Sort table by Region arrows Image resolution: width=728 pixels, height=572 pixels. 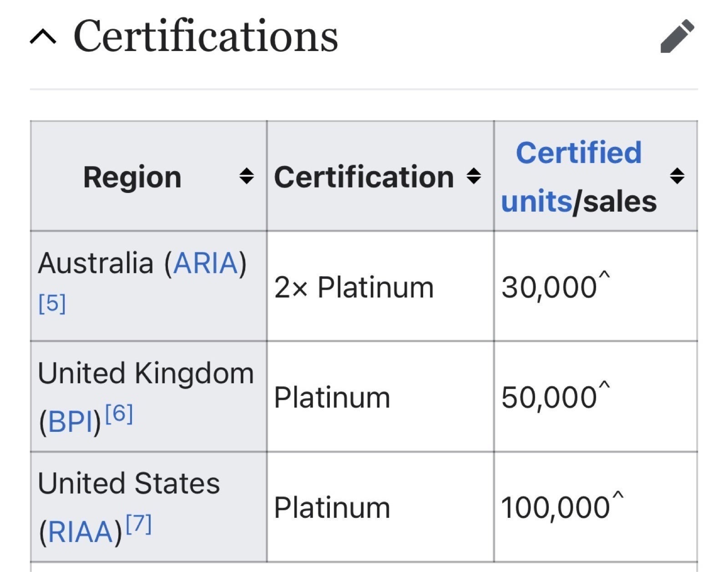(x=246, y=176)
